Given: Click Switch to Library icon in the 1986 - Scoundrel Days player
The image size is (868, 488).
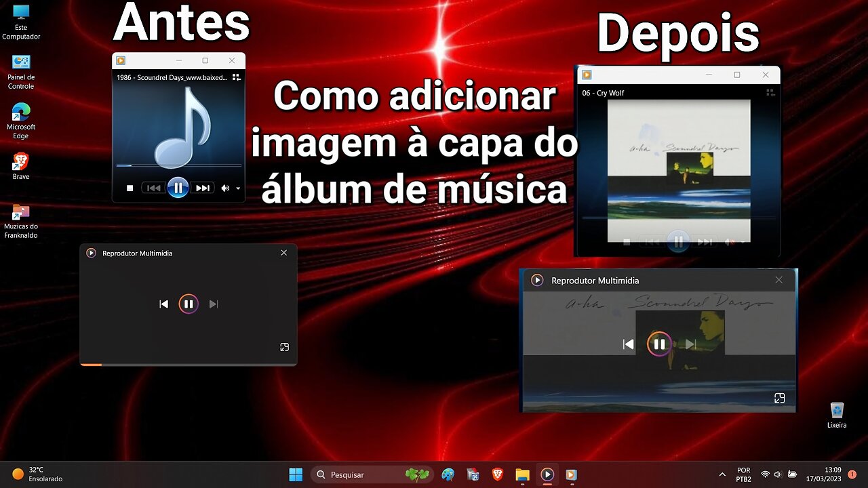Looking at the screenshot, I should click(236, 77).
